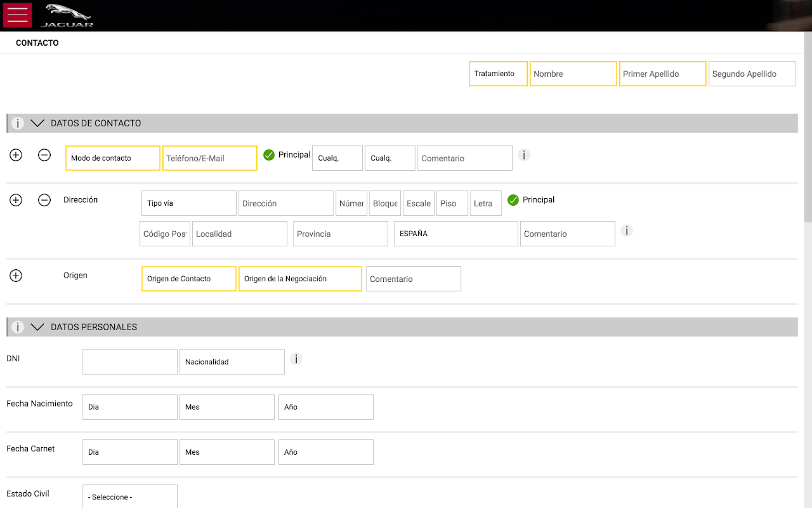Open info icon next to Nacionalidad

coord(296,359)
